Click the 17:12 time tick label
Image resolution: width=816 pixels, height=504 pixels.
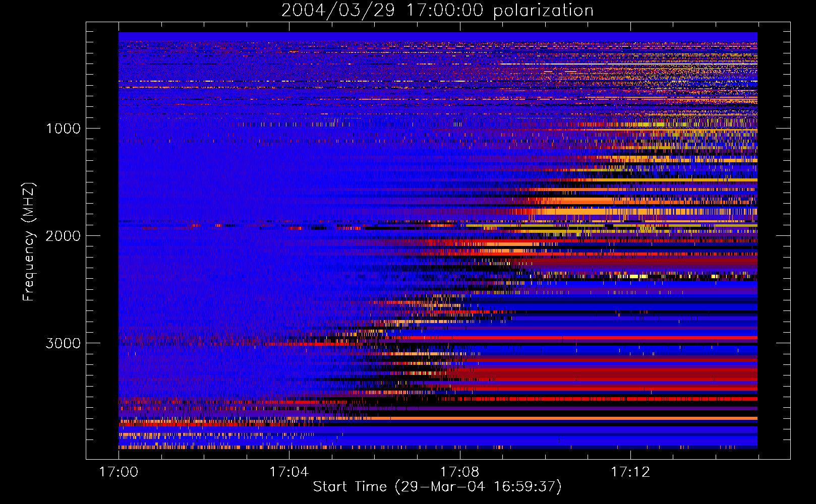[630, 472]
